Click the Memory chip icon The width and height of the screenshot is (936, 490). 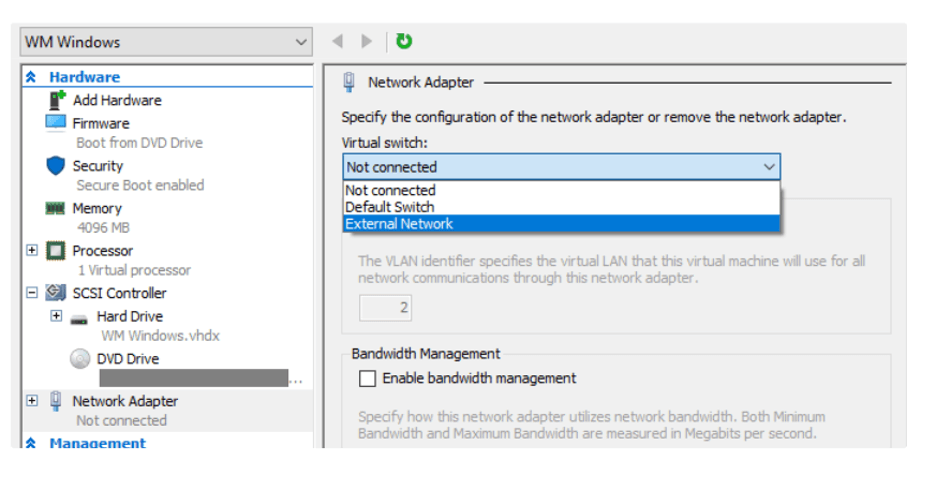(x=56, y=208)
